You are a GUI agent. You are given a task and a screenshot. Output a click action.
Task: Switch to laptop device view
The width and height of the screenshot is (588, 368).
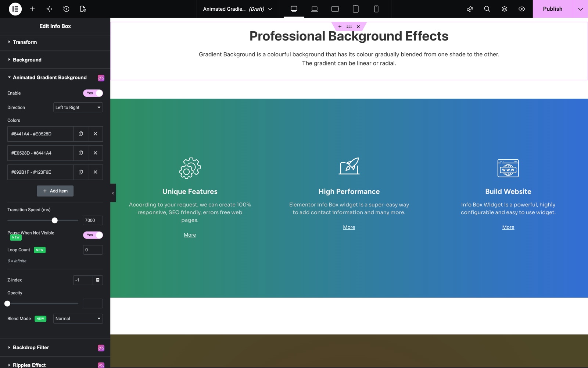315,9
